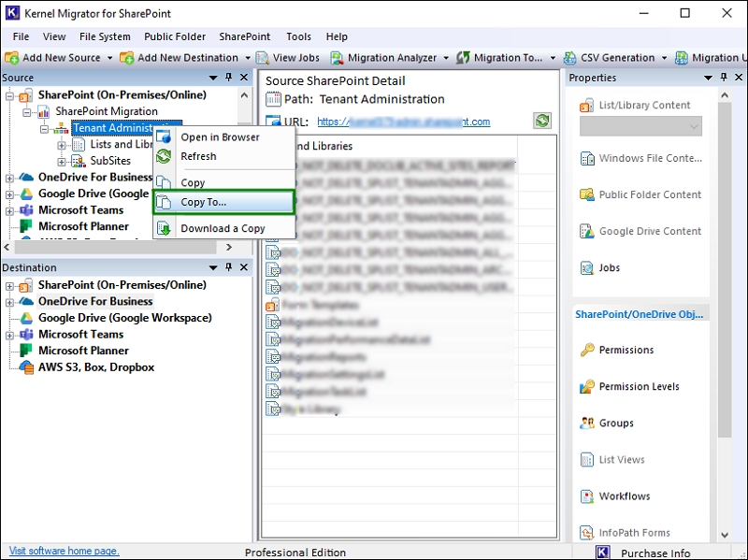Open the Add New Destination dropdown arrow
The height and width of the screenshot is (560, 748).
click(248, 58)
